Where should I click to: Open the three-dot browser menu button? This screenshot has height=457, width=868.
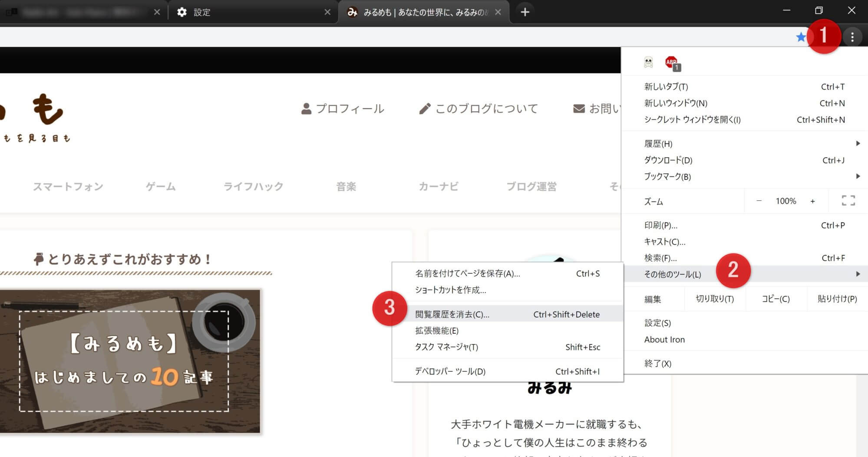pyautogui.click(x=852, y=37)
